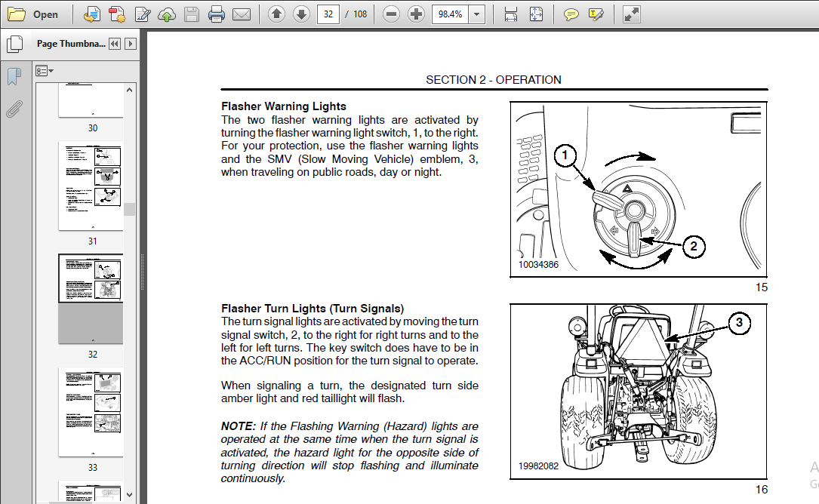Image resolution: width=819 pixels, height=504 pixels.
Task: Expand the thumbnails panel with right arrow
Action: pyautogui.click(x=131, y=44)
